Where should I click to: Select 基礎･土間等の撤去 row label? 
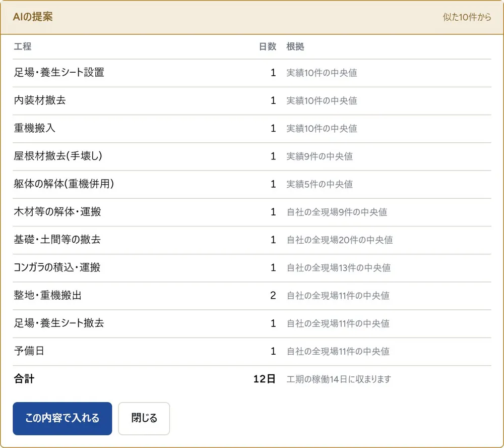57,240
